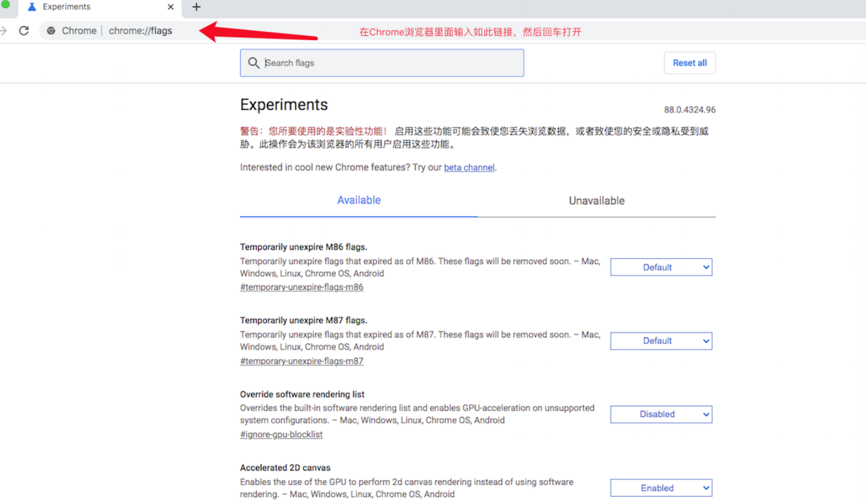Focus the Search flags input field
This screenshot has width=866, height=504.
pyautogui.click(x=382, y=63)
